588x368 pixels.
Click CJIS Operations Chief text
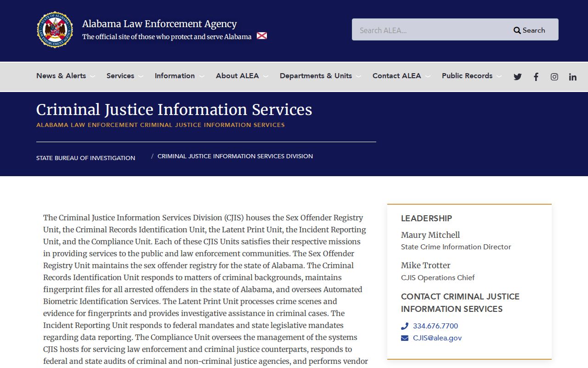tap(438, 278)
